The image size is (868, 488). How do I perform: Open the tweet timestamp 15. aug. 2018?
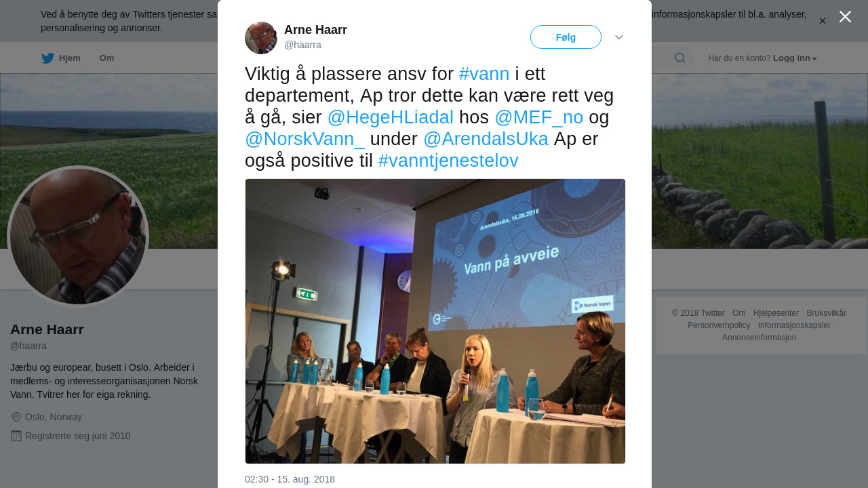point(290,479)
